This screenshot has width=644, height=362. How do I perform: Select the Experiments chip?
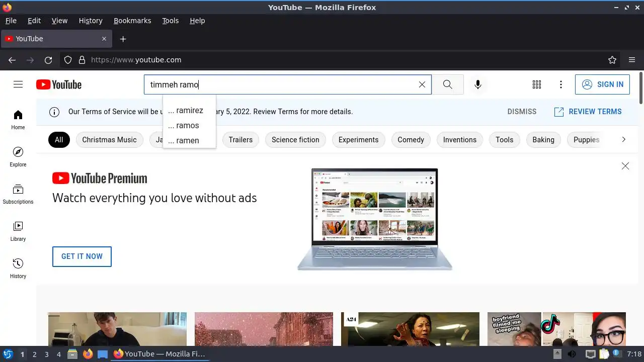[358, 140]
